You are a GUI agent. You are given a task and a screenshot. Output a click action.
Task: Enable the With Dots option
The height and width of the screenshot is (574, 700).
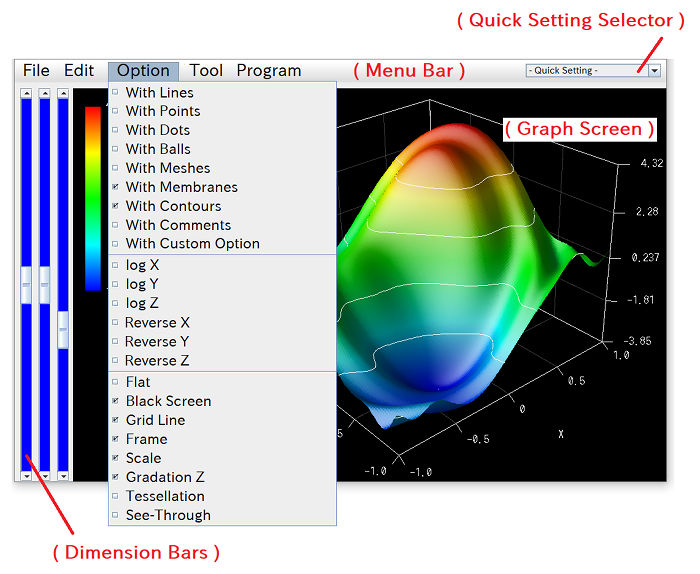coord(222,130)
